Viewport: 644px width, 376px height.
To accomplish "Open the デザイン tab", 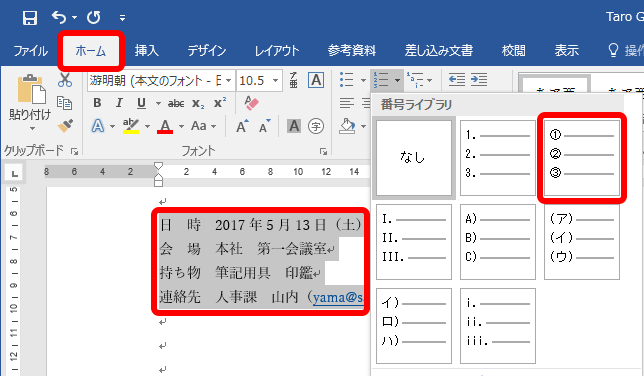I will [x=207, y=51].
